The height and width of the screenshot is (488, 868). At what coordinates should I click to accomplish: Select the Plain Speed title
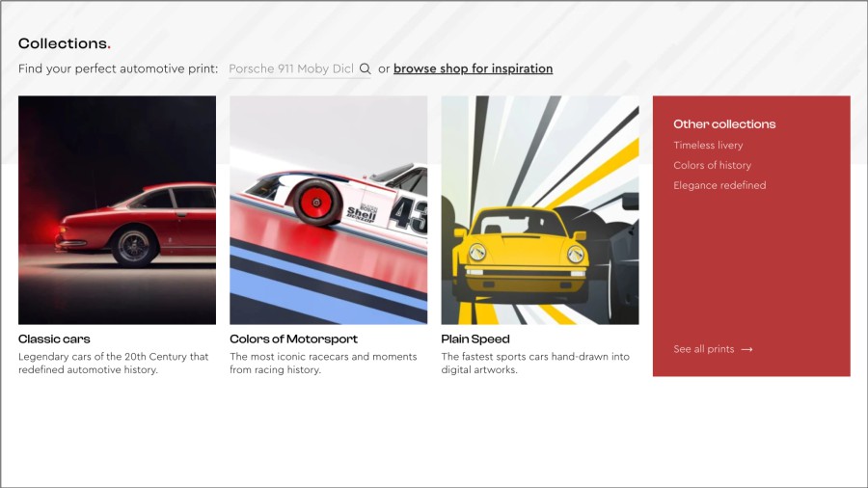coord(475,339)
